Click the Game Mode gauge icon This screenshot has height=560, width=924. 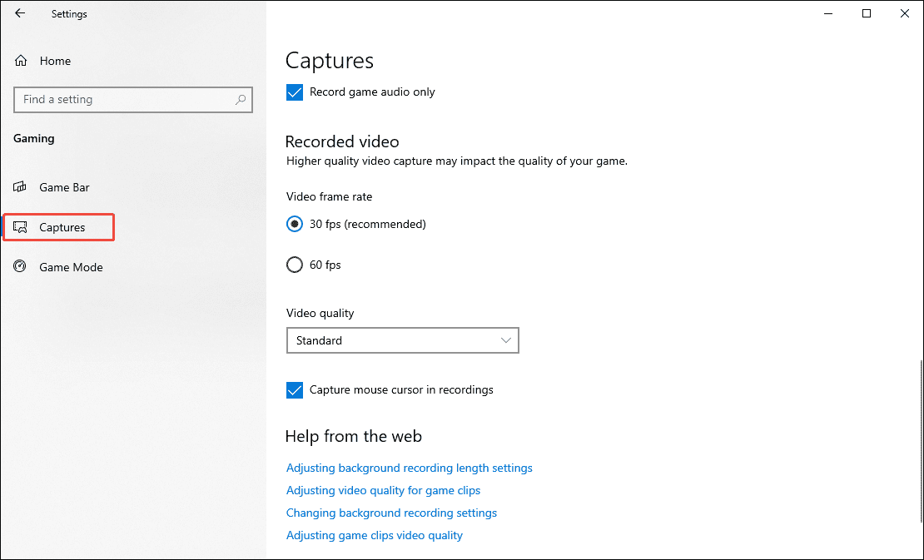click(x=19, y=266)
